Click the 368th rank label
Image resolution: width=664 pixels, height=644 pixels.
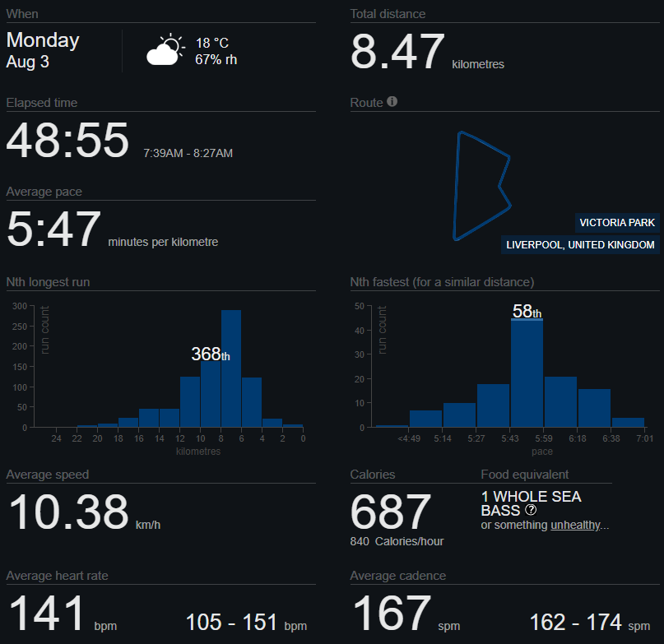tap(211, 354)
